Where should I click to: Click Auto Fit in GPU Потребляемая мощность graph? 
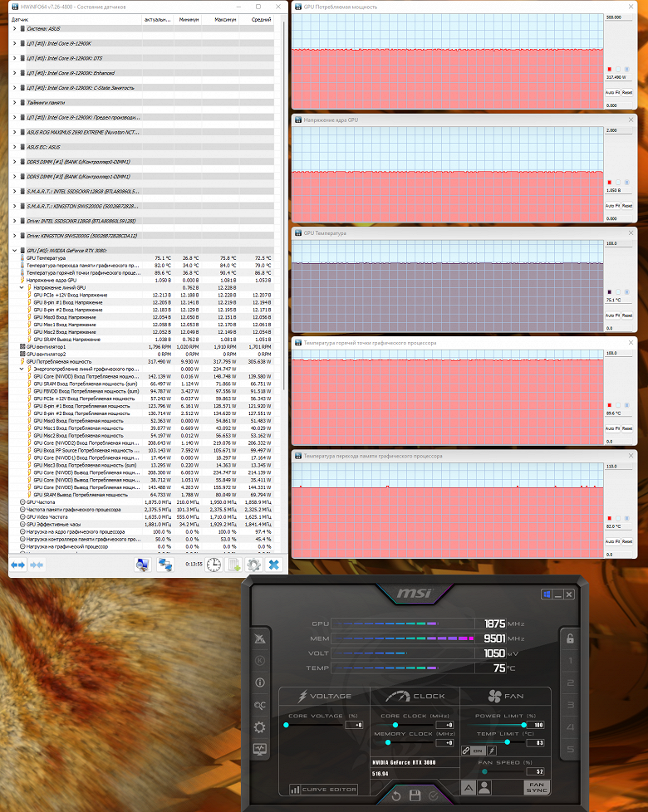[612, 93]
